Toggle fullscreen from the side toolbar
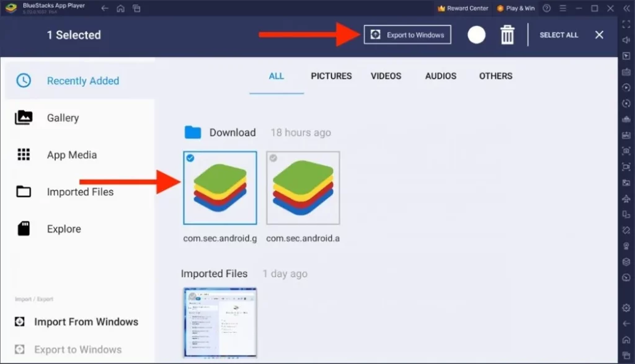 tap(626, 24)
